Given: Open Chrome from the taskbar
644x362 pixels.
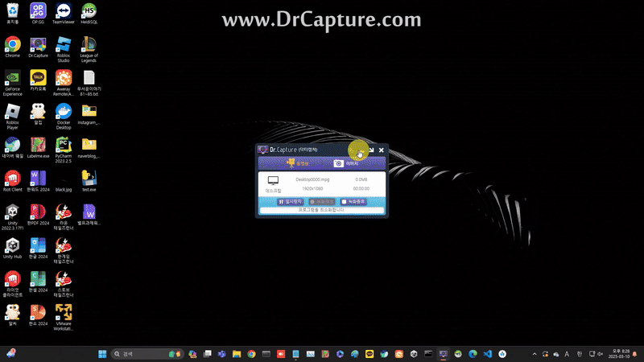Looking at the screenshot, I should tap(251, 354).
